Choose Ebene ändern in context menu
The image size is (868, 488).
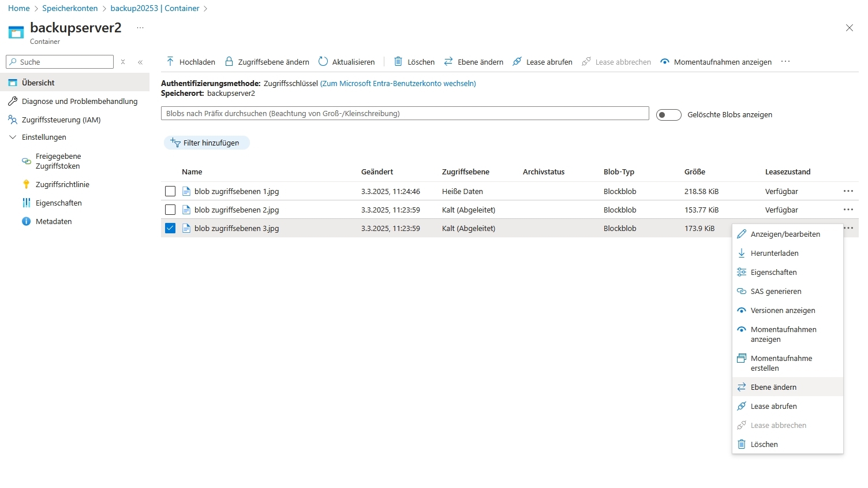point(773,387)
